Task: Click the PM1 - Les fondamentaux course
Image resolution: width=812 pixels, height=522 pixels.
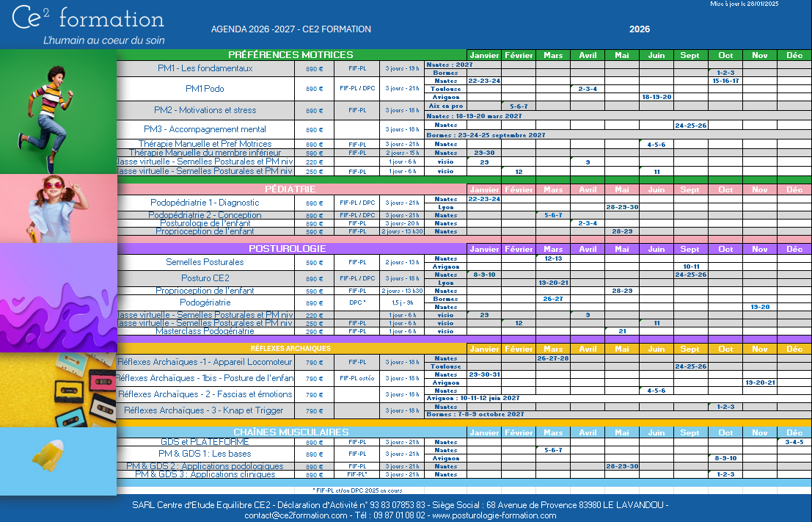Action: tap(205, 68)
